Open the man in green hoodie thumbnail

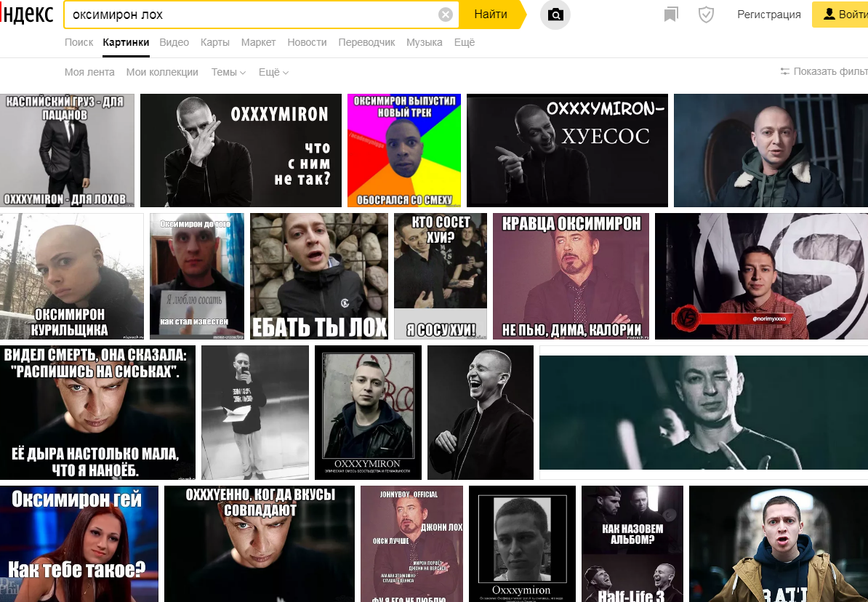[771, 150]
